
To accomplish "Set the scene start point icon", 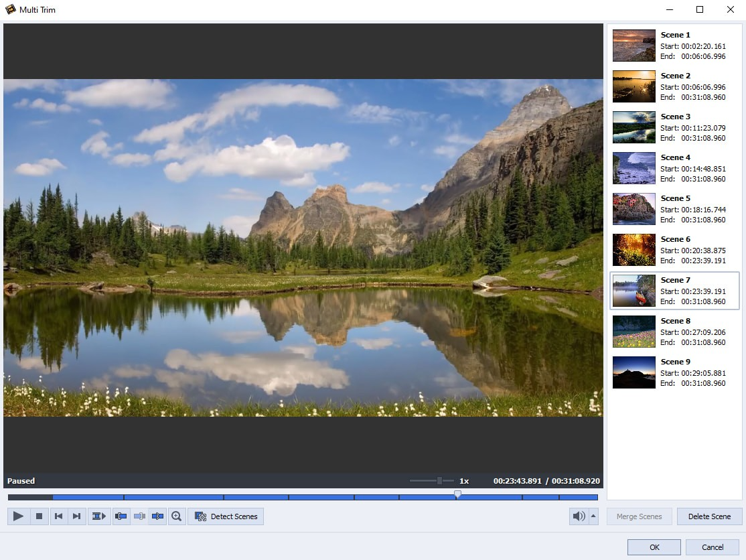I will pos(121,516).
